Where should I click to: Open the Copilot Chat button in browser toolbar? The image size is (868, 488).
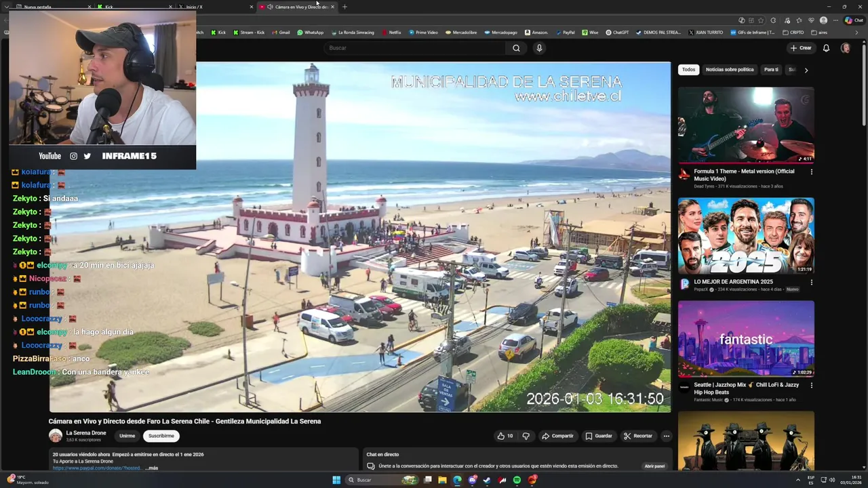click(x=854, y=20)
